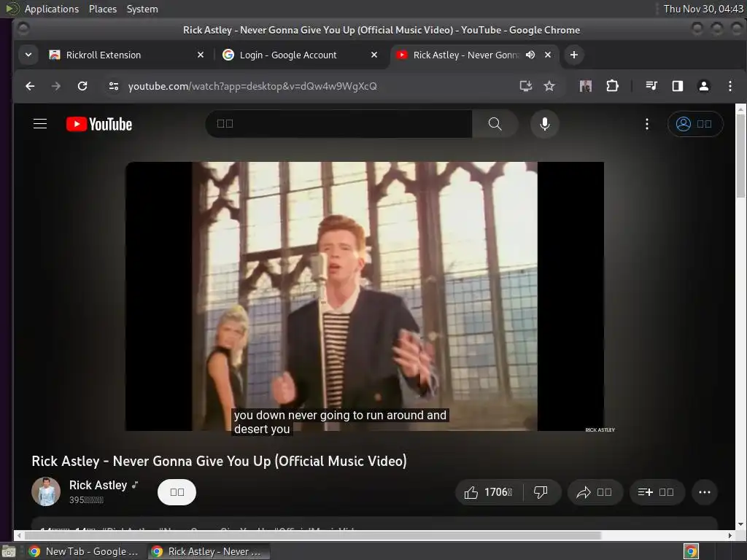Bookmark this page with the star
Screen dimensions: 747x560
(x=549, y=86)
